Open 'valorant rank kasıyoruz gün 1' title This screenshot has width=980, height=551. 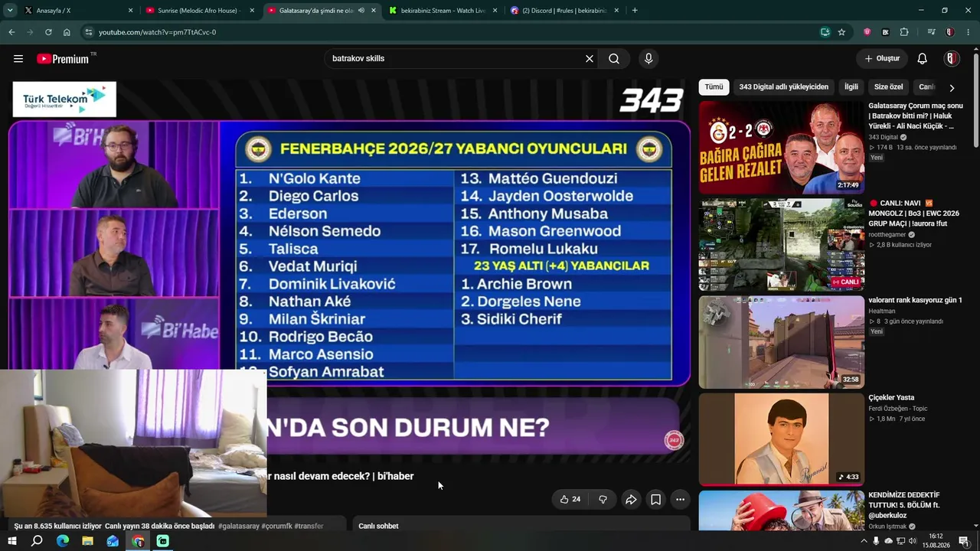click(915, 301)
